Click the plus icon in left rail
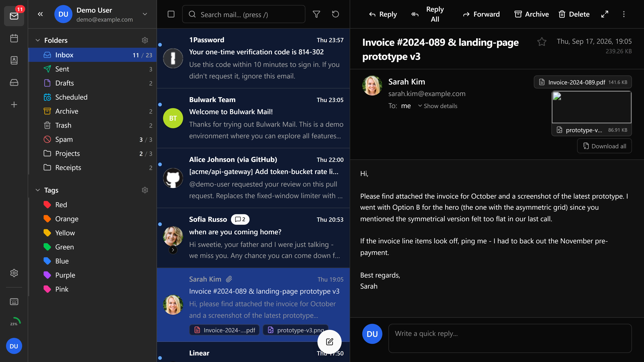Image resolution: width=644 pixels, height=362 pixels. [14, 104]
